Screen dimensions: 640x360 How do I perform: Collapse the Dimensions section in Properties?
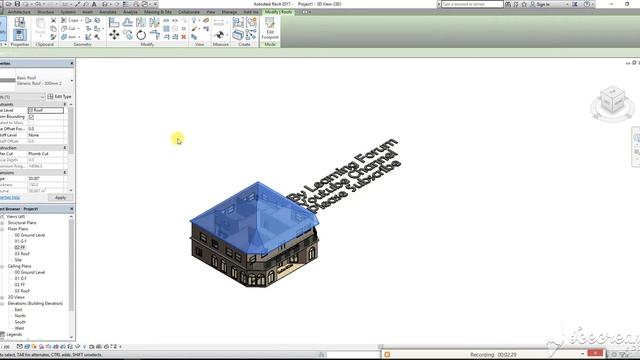(x=64, y=173)
